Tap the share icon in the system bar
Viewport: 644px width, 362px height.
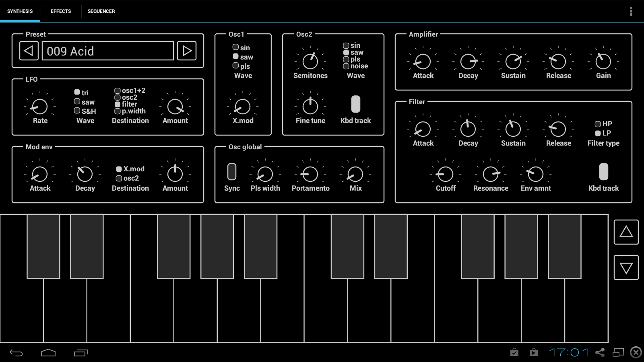point(600,353)
